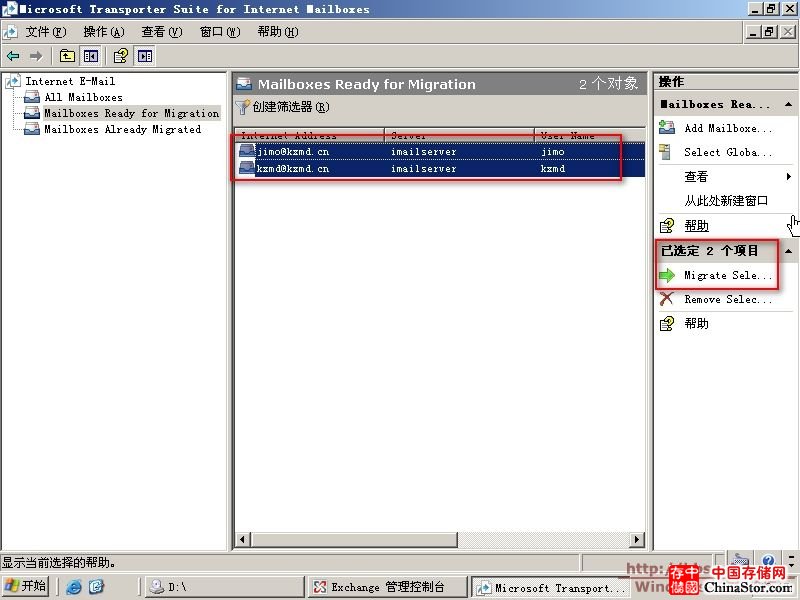The height and width of the screenshot is (600, 800).
Task: Go forward with the toolbar forward arrow
Action: (36, 56)
